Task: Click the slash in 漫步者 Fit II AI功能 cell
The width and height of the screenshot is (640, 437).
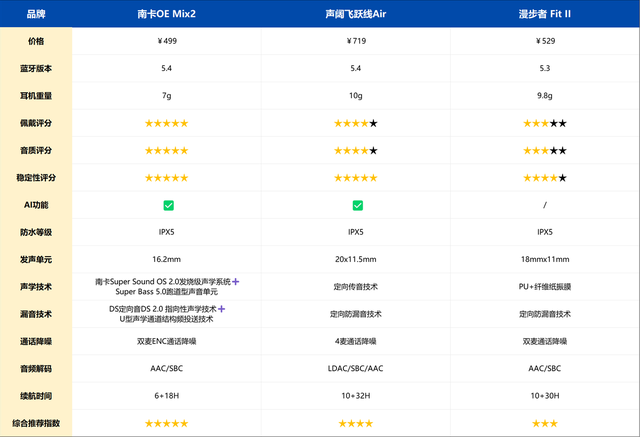Action: coord(545,205)
